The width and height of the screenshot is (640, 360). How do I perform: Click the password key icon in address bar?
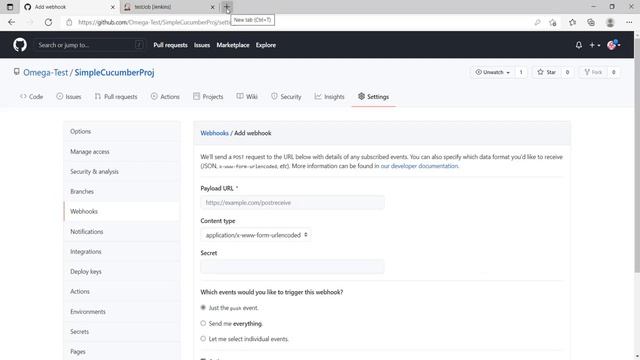pyautogui.click(x=537, y=22)
